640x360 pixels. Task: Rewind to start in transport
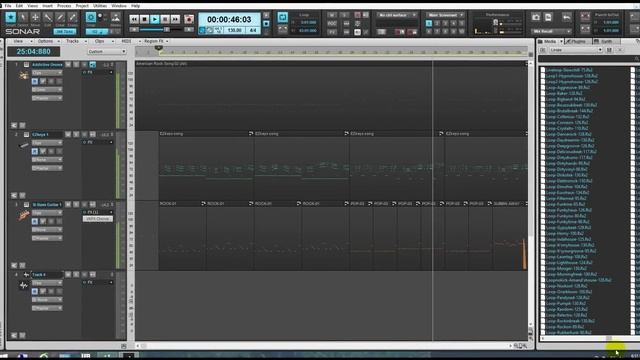tap(134, 19)
